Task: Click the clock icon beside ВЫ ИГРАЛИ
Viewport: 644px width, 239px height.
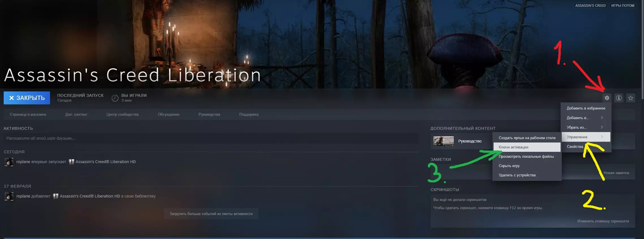Action: tap(115, 98)
